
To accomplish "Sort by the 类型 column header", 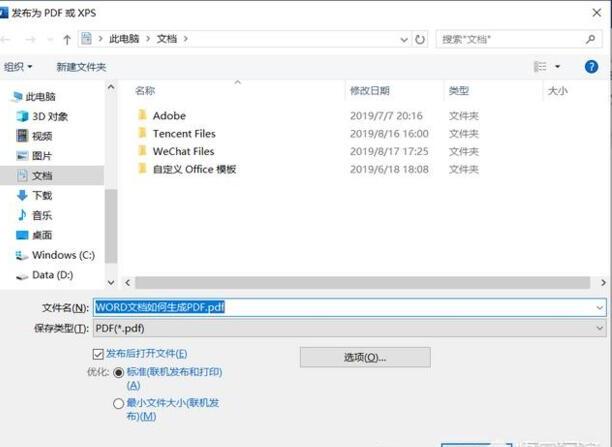I will (x=458, y=91).
